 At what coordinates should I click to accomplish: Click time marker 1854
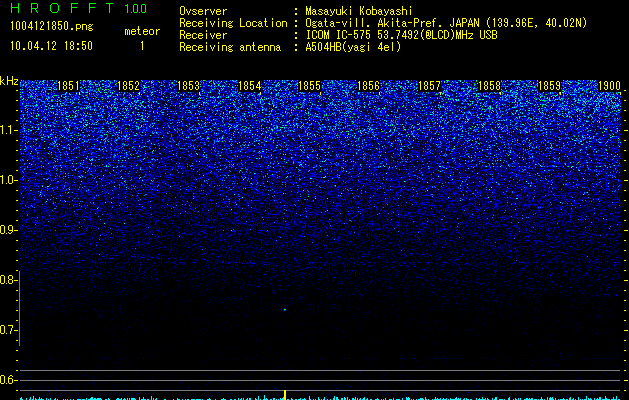pyautogui.click(x=250, y=86)
